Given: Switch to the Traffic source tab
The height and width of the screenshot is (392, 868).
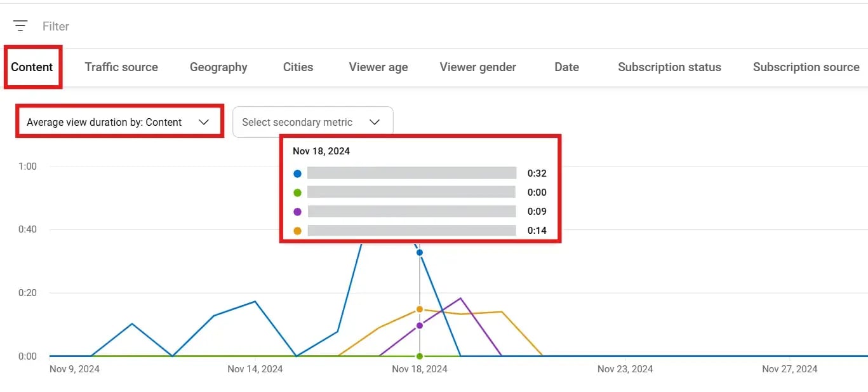Looking at the screenshot, I should (x=121, y=67).
